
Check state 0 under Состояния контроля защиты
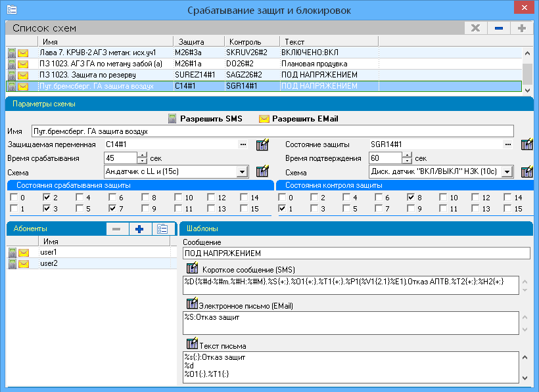282,198
